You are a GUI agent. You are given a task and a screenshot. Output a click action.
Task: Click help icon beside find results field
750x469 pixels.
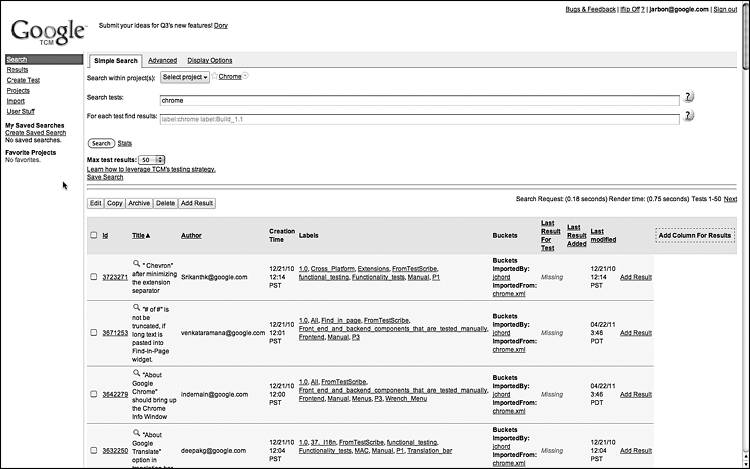coord(688,116)
